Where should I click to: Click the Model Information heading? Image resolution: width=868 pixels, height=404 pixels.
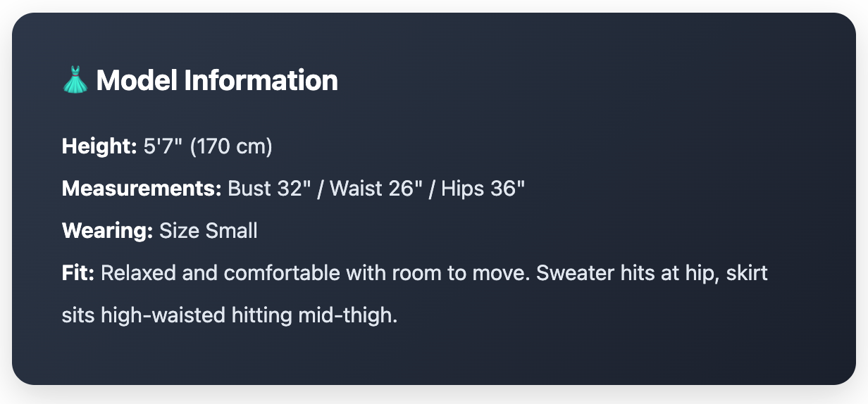[217, 80]
